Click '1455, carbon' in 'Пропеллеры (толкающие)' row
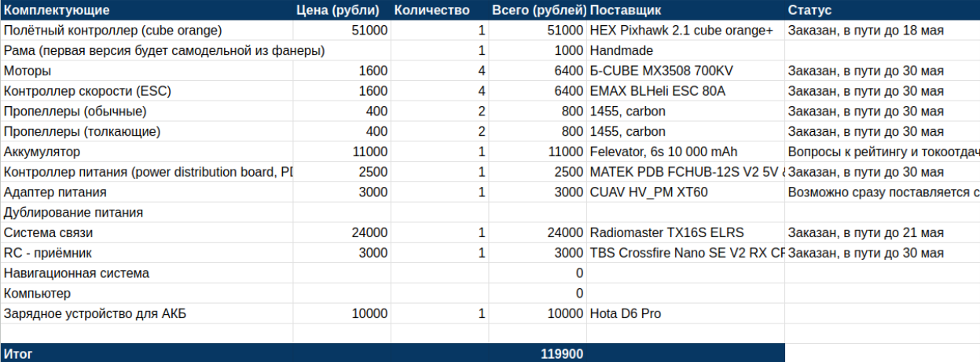The image size is (980, 362). [685, 132]
